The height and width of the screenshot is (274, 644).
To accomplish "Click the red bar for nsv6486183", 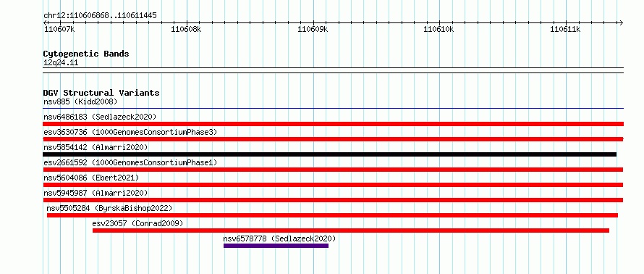I will (x=333, y=124).
